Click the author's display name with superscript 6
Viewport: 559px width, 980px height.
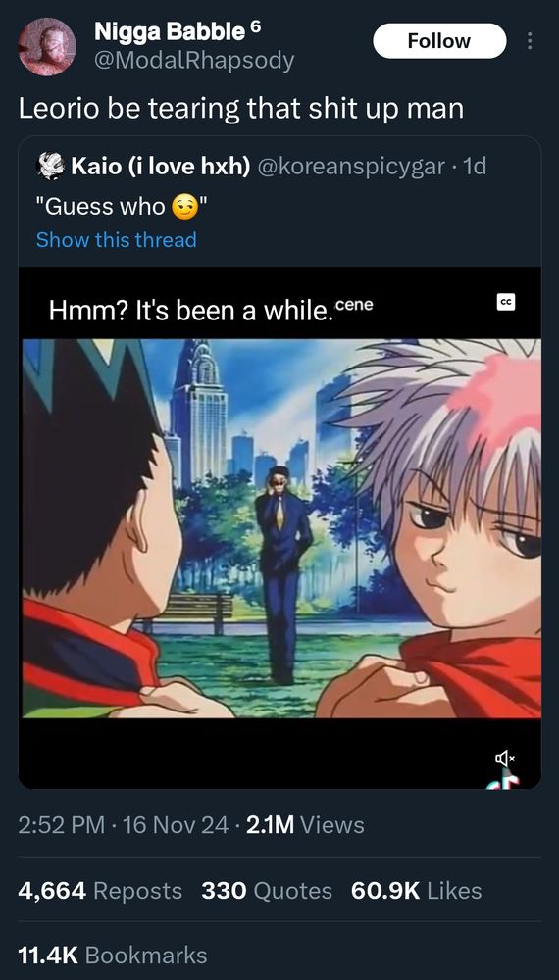(178, 31)
